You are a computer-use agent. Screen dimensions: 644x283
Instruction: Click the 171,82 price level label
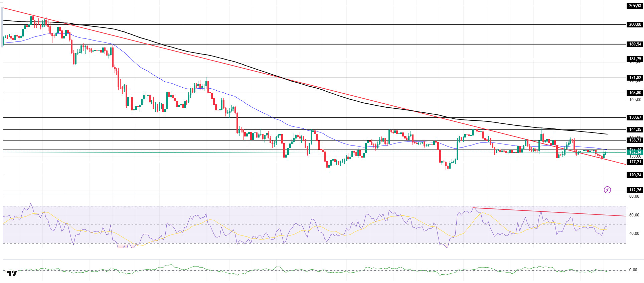pos(635,78)
